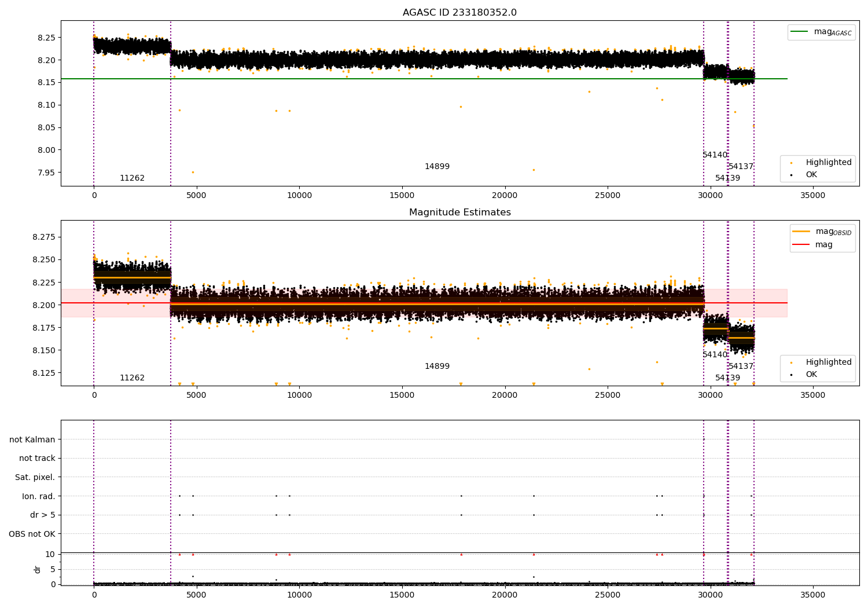Click obsid label 54137 in Magnitude Estimates plot
The width and height of the screenshot is (868, 608).
741,367
